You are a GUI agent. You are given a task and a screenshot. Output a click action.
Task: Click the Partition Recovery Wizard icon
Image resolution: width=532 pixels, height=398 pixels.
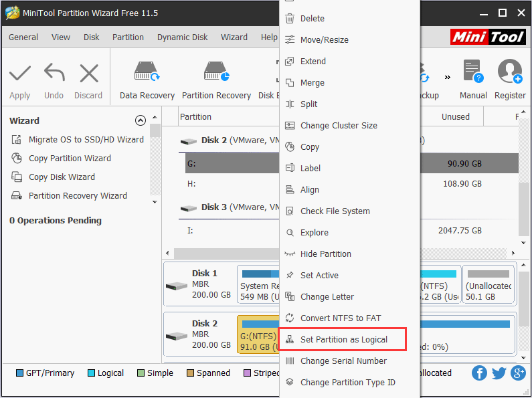17,195
